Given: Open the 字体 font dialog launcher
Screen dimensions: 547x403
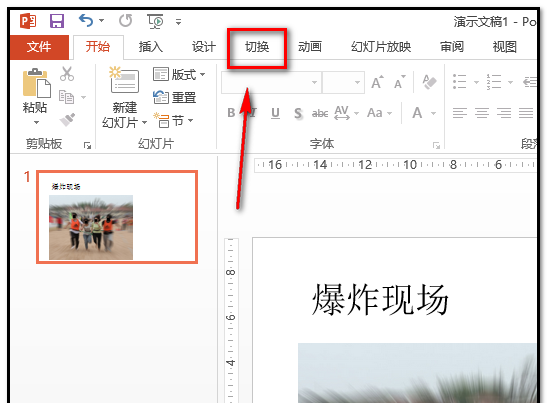Looking at the screenshot, I should coord(436,145).
